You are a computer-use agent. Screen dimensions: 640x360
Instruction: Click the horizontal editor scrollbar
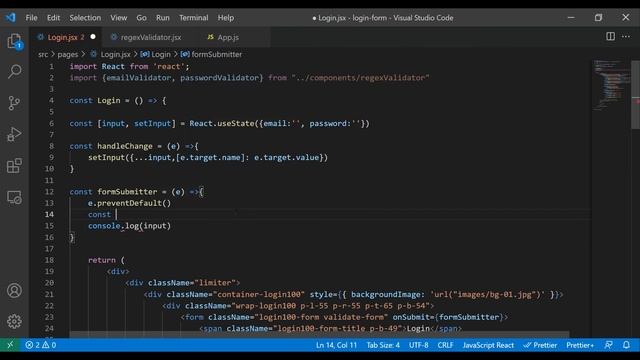click(319, 334)
